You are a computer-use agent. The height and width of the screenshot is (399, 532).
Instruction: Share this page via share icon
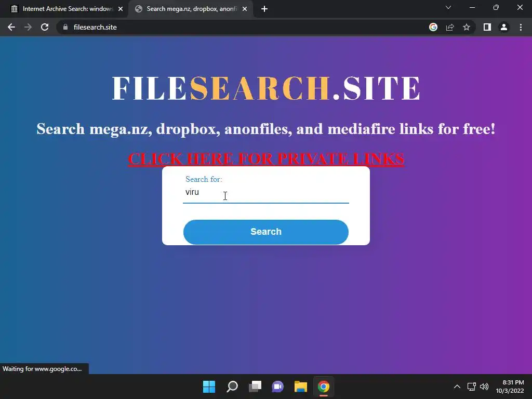450,27
